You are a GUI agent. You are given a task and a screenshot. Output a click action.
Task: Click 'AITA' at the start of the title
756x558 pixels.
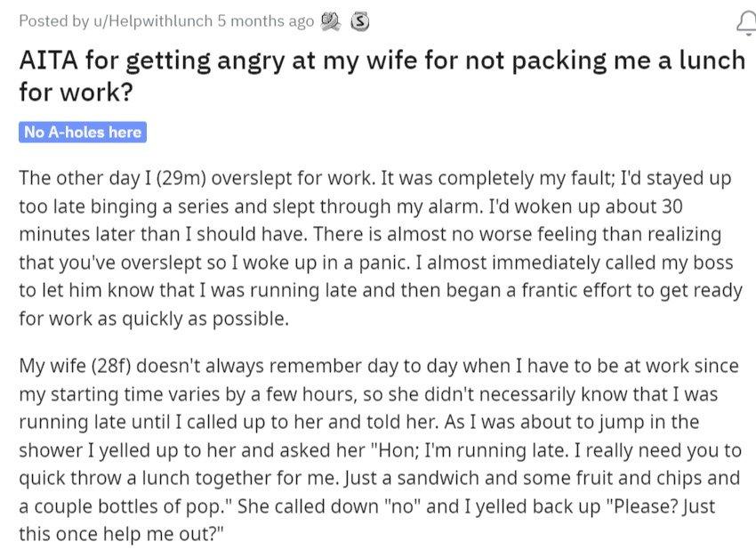pyautogui.click(x=48, y=61)
